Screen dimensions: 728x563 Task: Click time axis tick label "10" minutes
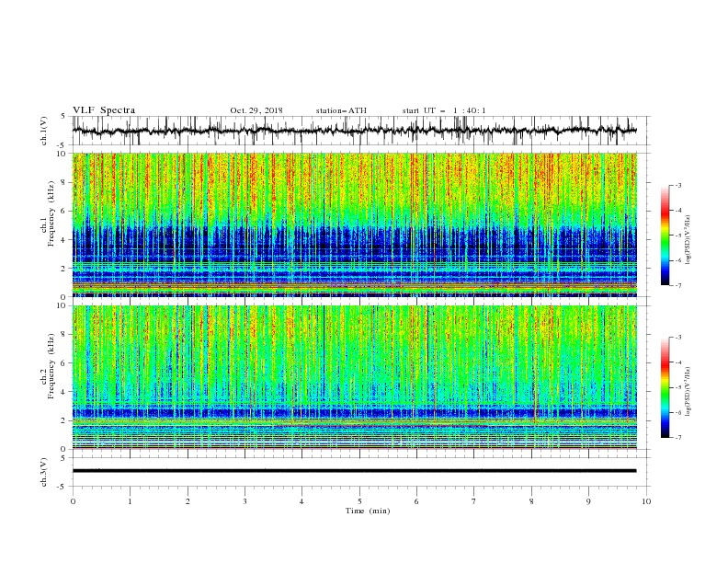tap(646, 501)
